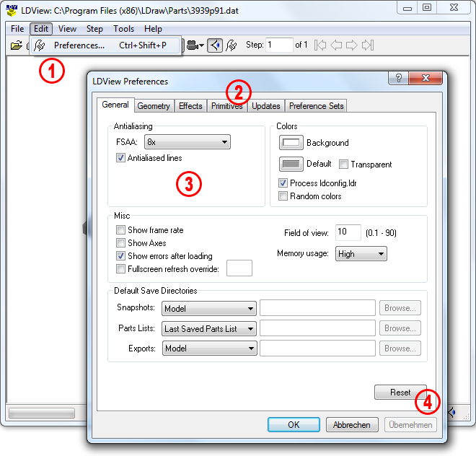The image size is (476, 456).
Task: Click the preferences wrench toolbar icon
Action: (232, 45)
